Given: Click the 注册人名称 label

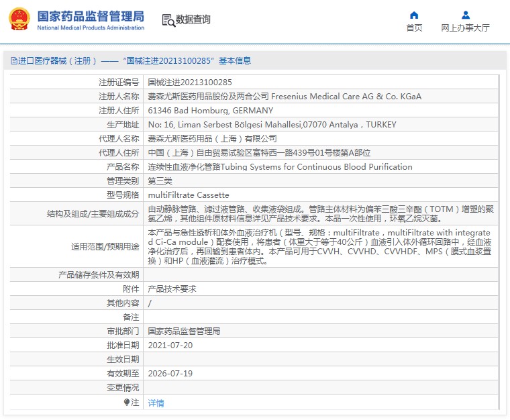Looking at the screenshot, I should [119, 97].
